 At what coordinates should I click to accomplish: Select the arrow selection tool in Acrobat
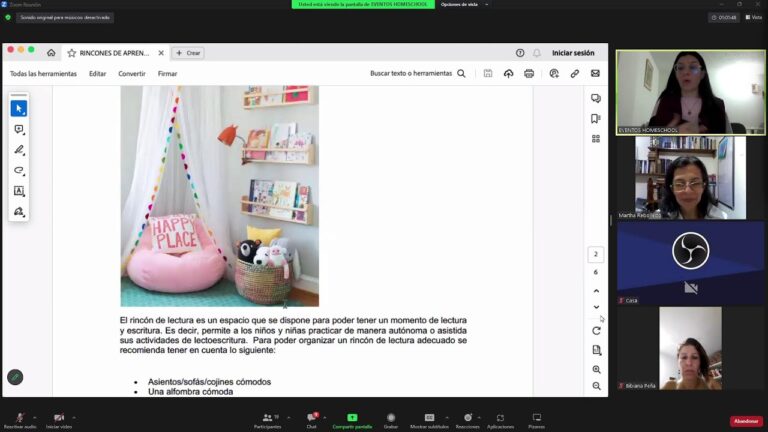click(19, 108)
